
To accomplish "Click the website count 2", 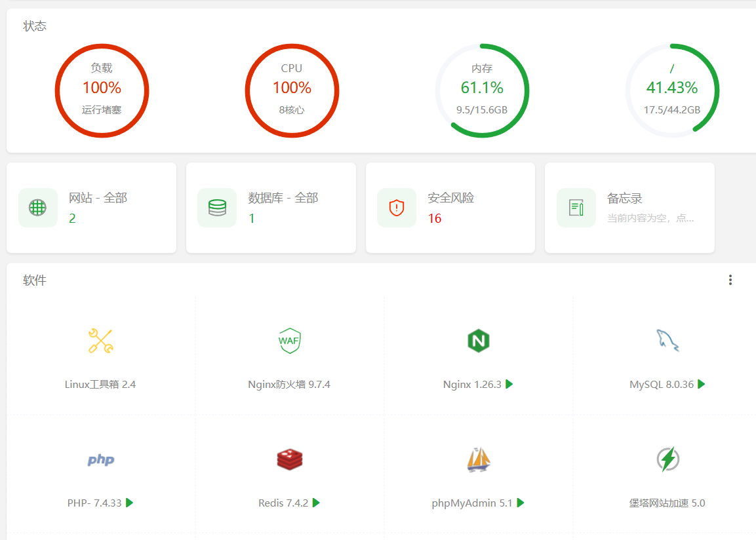I will pyautogui.click(x=72, y=219).
